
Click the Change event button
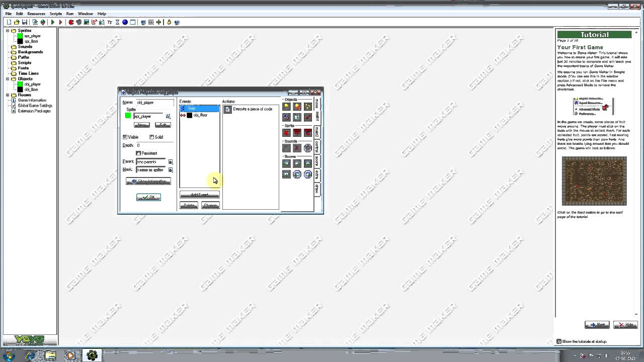(210, 206)
